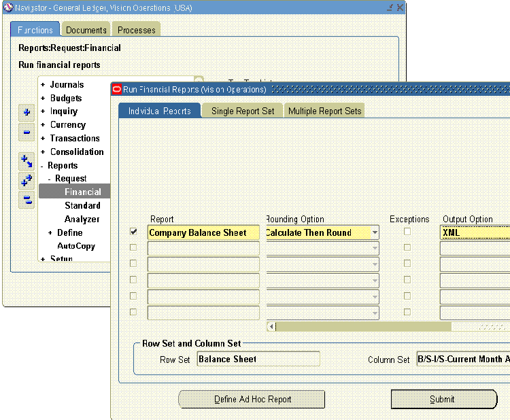Check the second report row checkbox
The height and width of the screenshot is (420, 510).
[133, 248]
